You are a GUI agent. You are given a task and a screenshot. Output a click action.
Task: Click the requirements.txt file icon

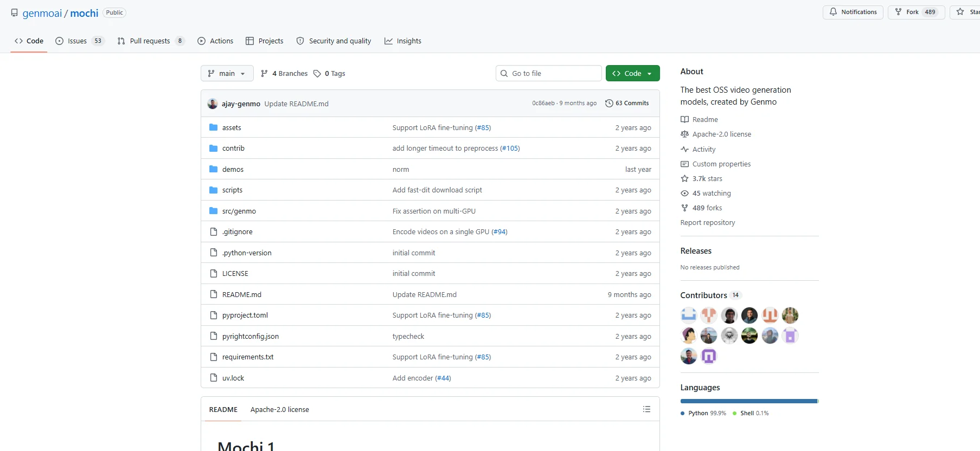[x=214, y=357]
